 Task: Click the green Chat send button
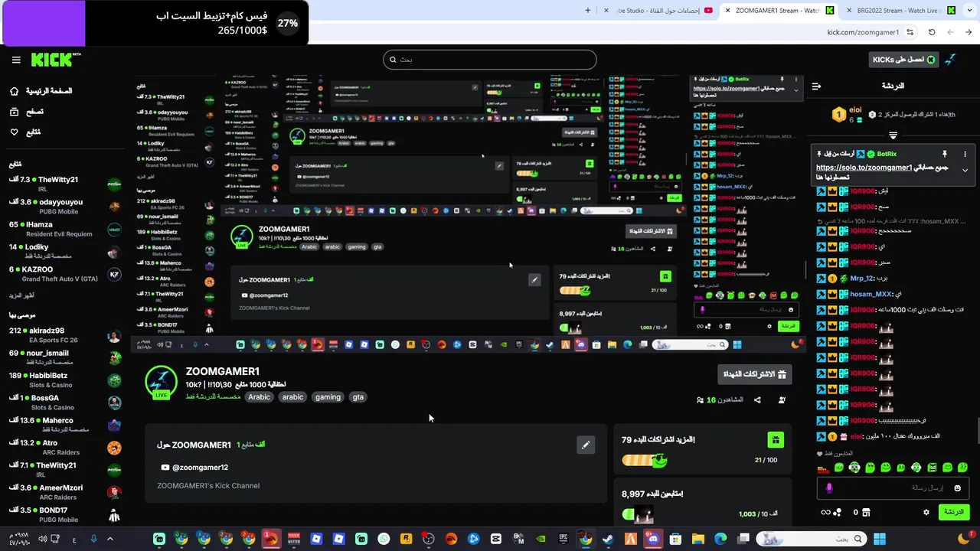[954, 512]
